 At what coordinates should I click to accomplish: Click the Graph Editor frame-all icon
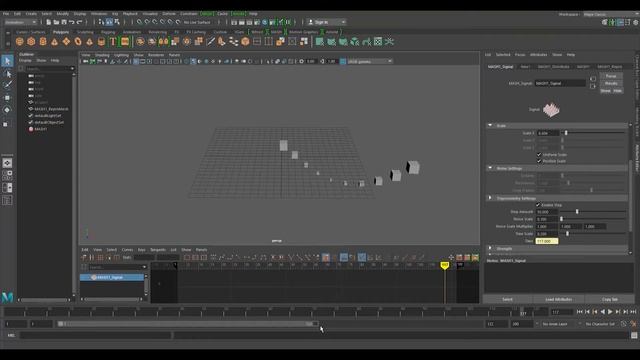[x=187, y=258]
